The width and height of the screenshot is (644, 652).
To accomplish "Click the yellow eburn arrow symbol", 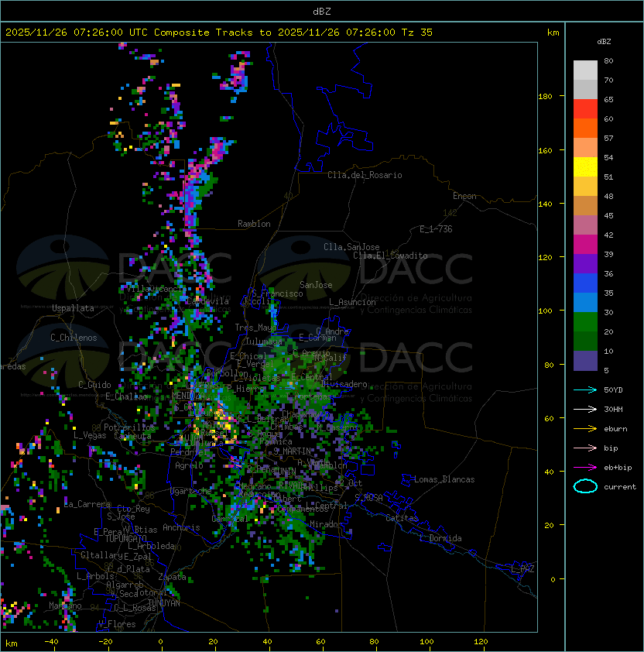I will click(x=585, y=429).
